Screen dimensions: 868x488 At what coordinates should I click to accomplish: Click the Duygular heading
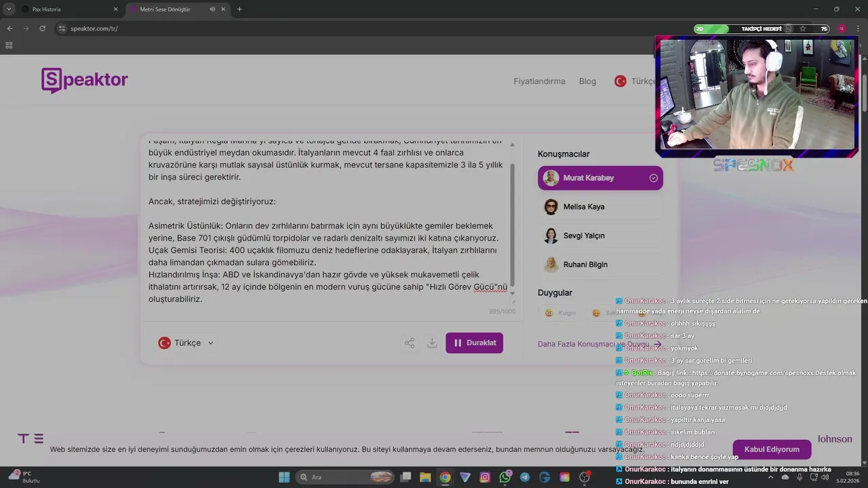[x=555, y=293]
